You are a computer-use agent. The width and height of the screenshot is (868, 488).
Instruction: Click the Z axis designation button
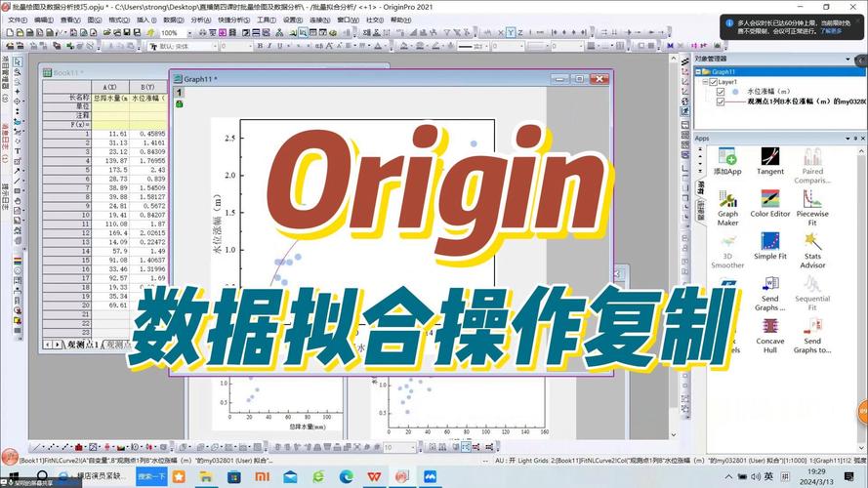520,33
